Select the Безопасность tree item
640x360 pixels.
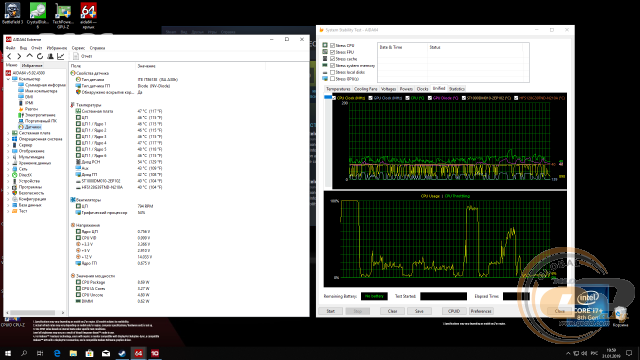pyautogui.click(x=31, y=193)
